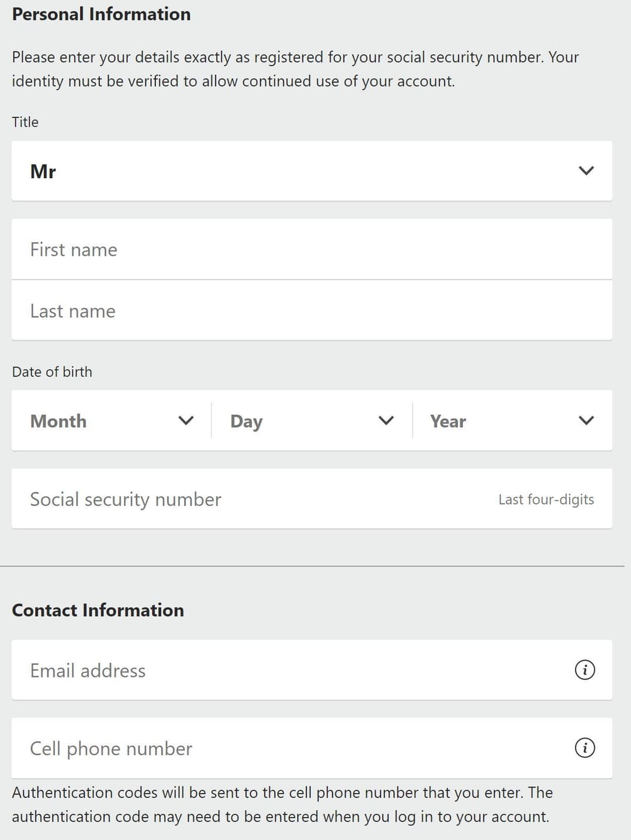Viewport: 631px width, 840px height.
Task: Click the Date of birth label
Action: pyautogui.click(x=52, y=372)
